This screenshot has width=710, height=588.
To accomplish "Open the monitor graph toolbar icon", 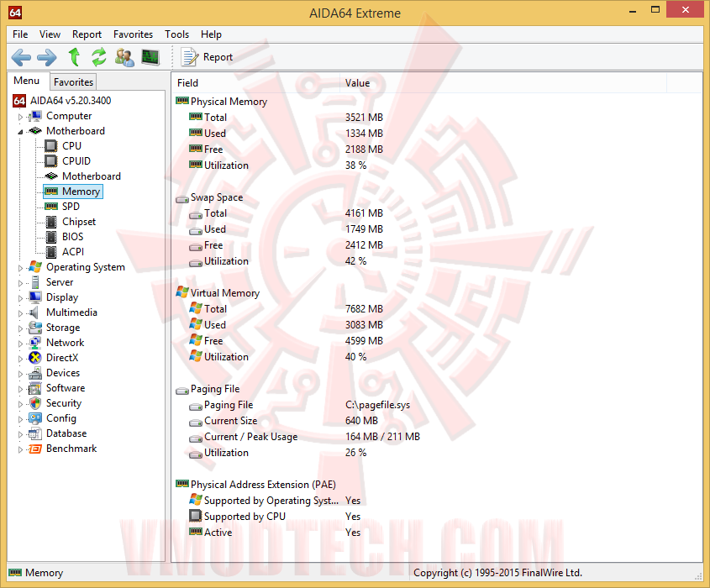I will [x=150, y=57].
